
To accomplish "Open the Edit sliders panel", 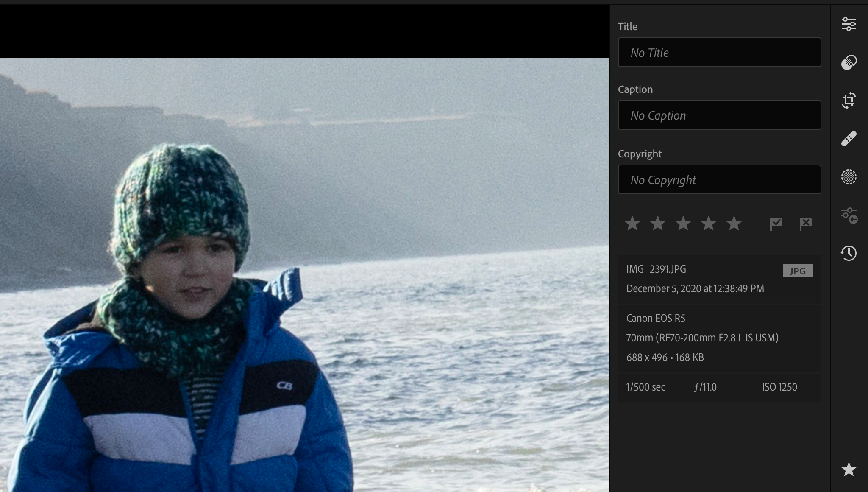I will click(x=849, y=24).
